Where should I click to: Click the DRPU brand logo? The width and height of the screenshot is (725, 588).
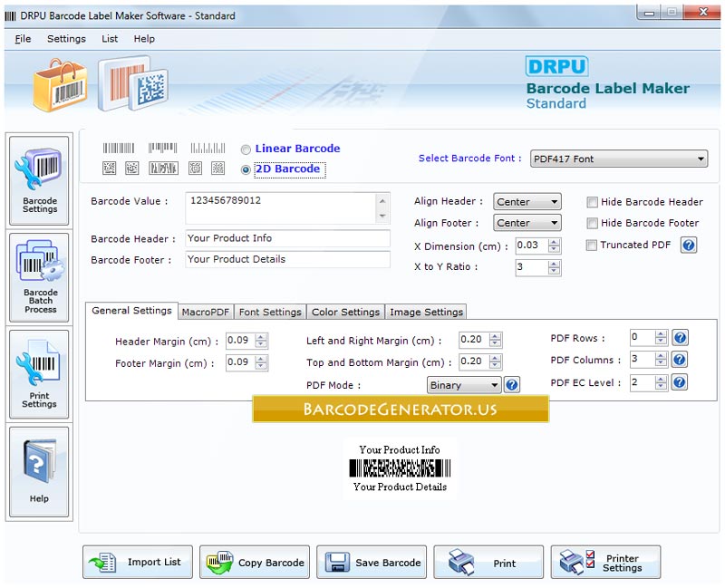coord(556,66)
